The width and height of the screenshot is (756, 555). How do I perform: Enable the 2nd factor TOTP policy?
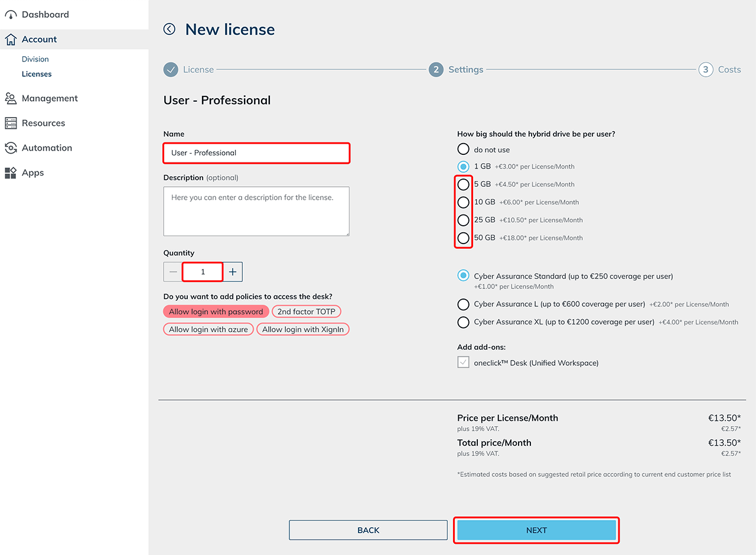click(x=307, y=311)
